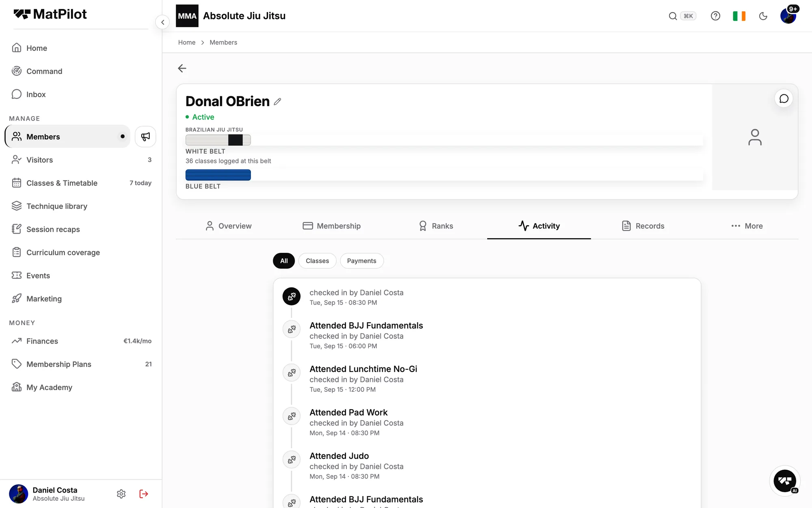Click the pencil icon next to Donal OBrien
Image resolution: width=812 pixels, height=508 pixels.
click(x=278, y=102)
